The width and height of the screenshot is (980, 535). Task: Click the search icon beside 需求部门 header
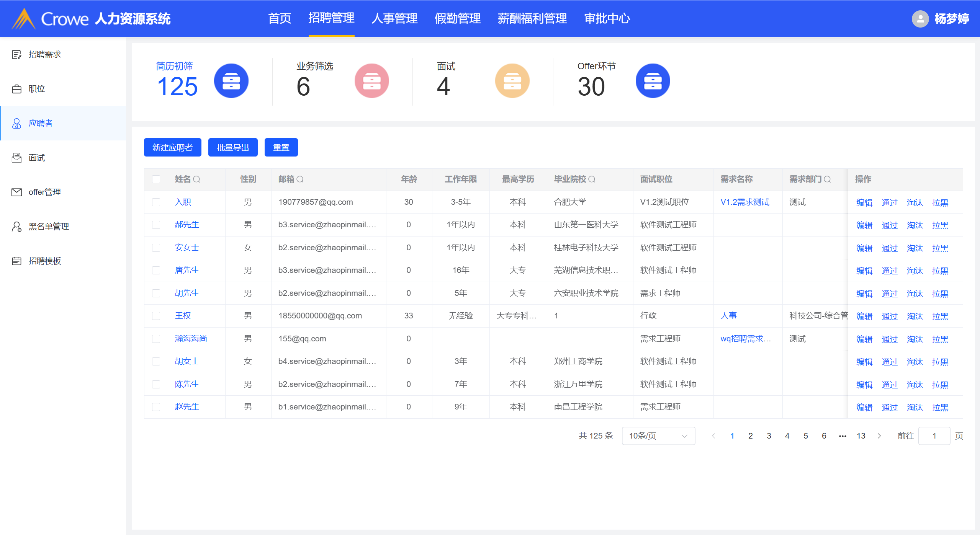tap(827, 179)
